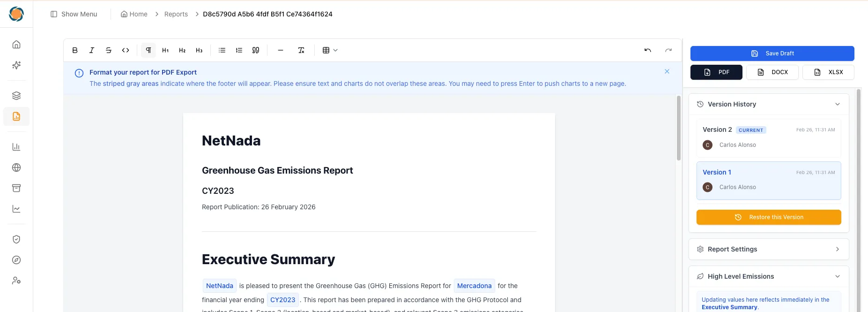This screenshot has height=312, width=868.
Task: Toggle inline code formatting
Action: click(x=126, y=50)
